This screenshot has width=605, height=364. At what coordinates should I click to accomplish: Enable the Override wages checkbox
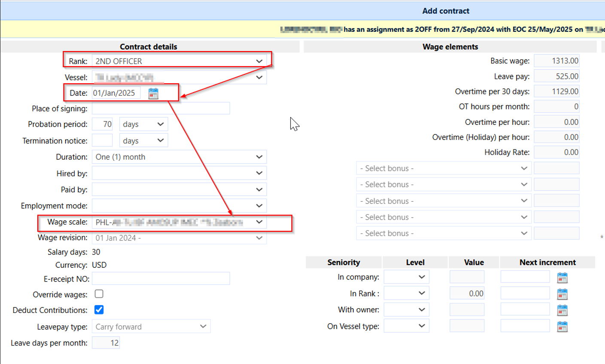[99, 294]
